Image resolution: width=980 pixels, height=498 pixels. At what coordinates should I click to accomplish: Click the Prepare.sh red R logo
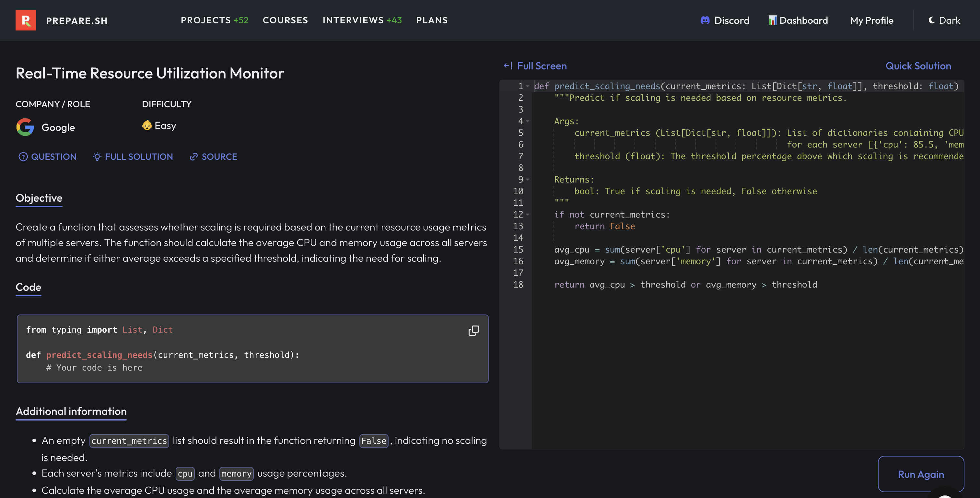[26, 20]
